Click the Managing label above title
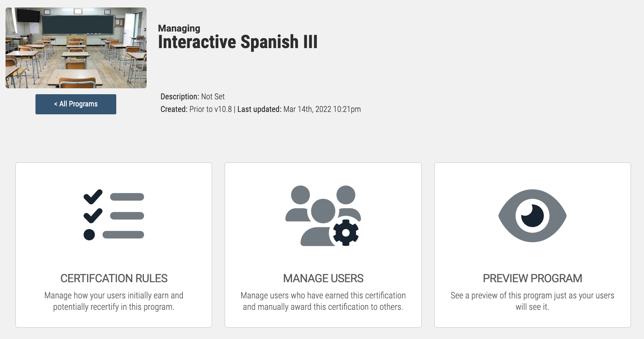 [x=179, y=28]
